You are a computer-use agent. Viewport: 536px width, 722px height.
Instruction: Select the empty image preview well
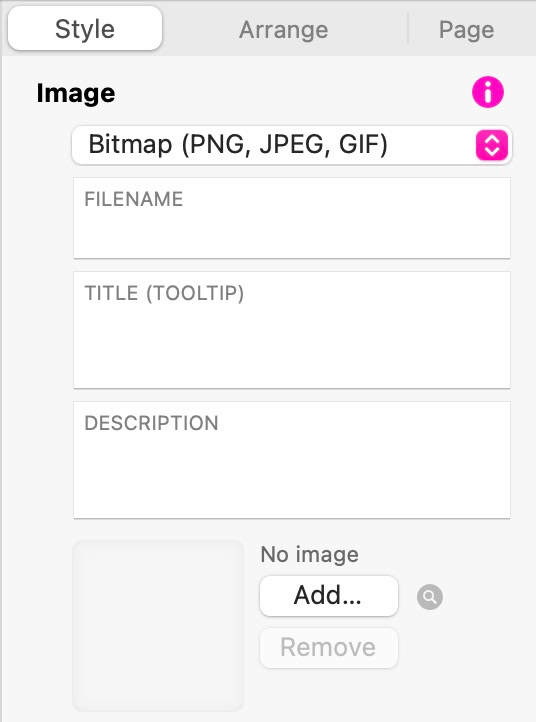point(158,626)
